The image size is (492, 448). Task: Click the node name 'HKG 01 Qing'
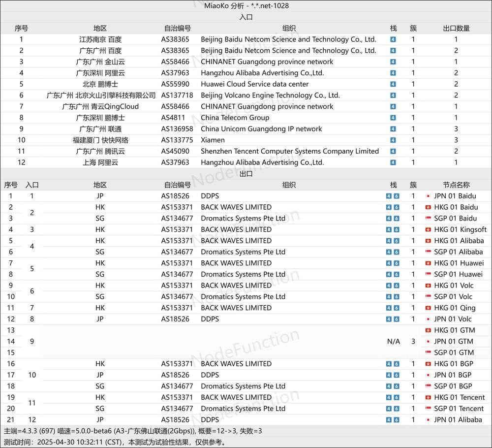point(455,308)
